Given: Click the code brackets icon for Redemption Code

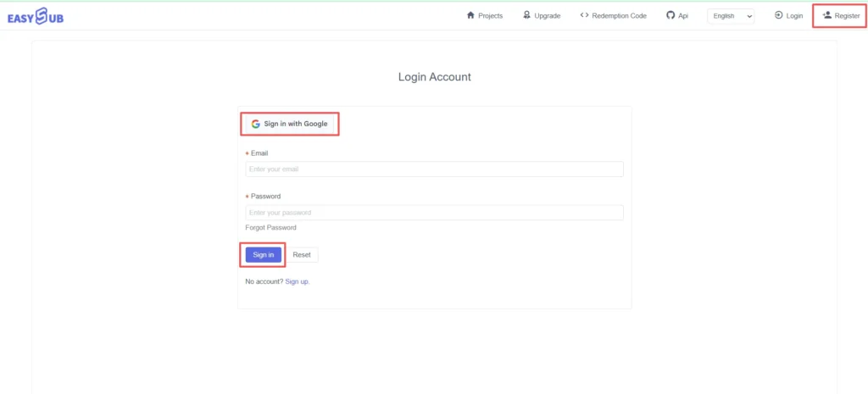Looking at the screenshot, I should [x=584, y=15].
